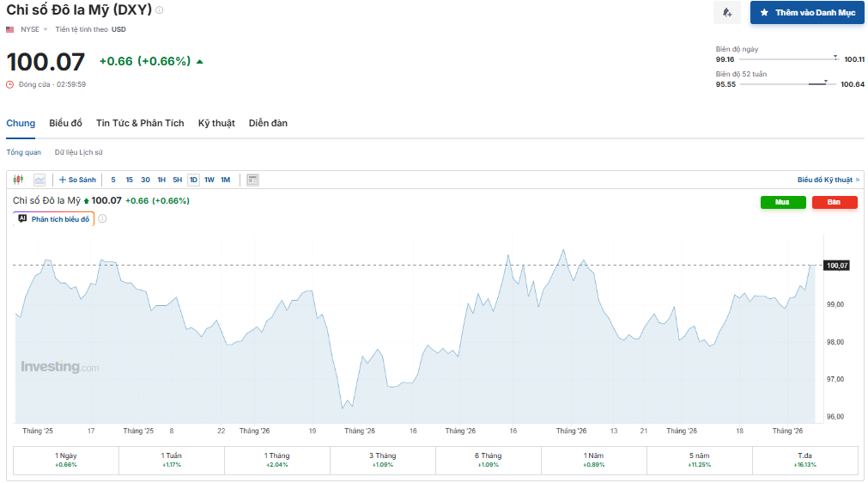Switch to the Kỹ thuật tab
This screenshot has height=483, width=868.
216,123
